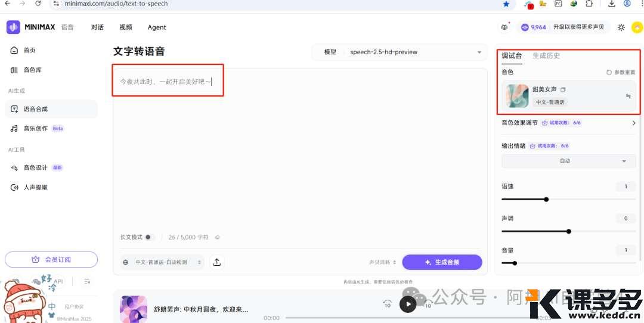Expand 音色效果调节 chevron

click(633, 123)
